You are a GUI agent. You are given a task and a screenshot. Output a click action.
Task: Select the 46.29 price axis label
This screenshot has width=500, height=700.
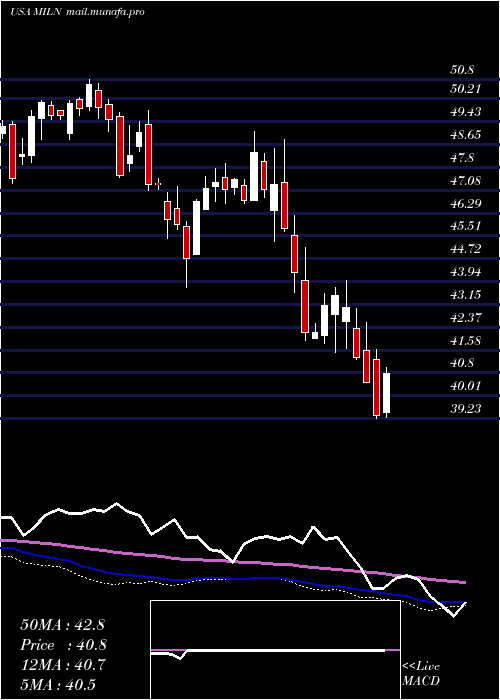click(466, 204)
